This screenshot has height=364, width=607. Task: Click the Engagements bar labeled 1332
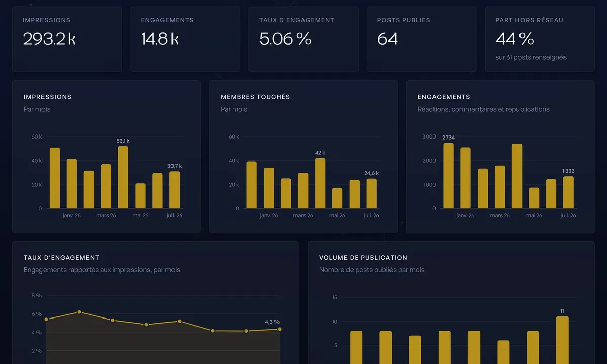[x=568, y=192]
